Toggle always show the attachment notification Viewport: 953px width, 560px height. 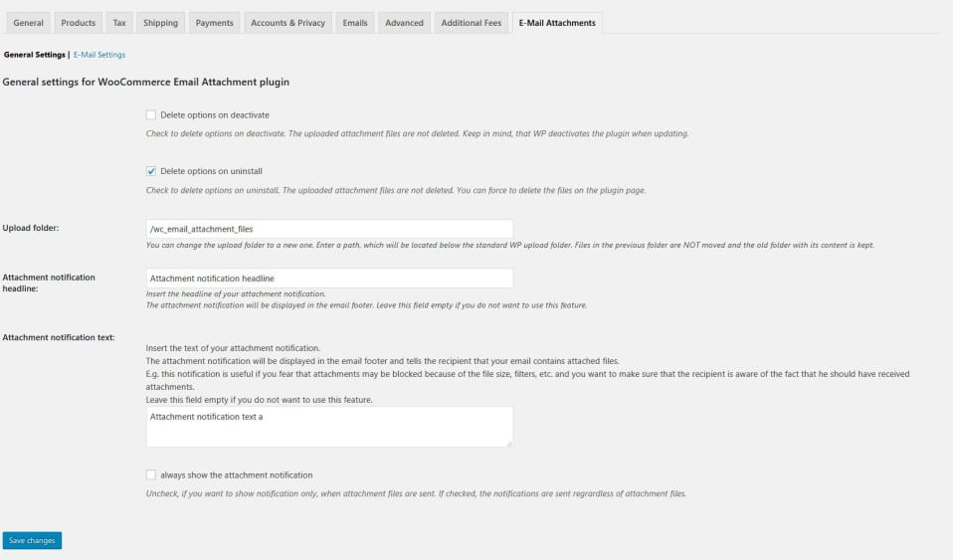[x=151, y=474]
